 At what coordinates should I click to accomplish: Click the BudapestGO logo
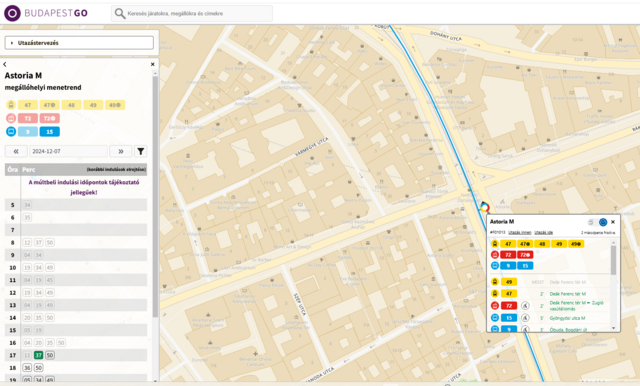point(46,13)
